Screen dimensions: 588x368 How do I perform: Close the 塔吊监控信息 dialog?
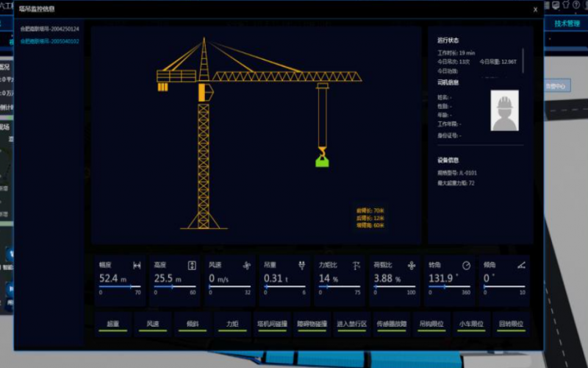point(535,10)
